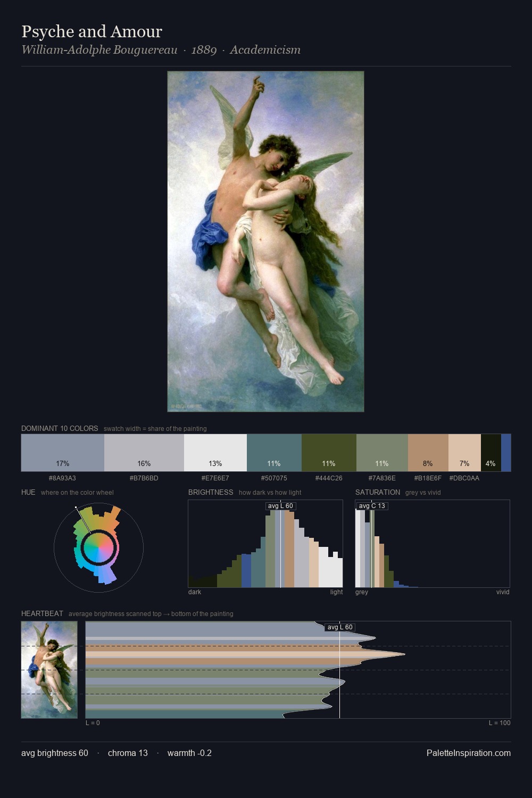Click the hex label '#B7B6BD'

point(144,478)
